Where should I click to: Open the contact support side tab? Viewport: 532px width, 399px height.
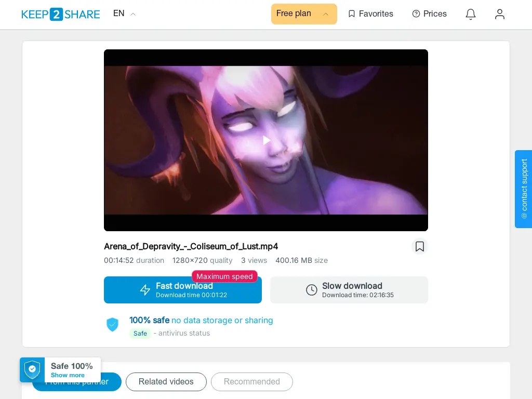tap(524, 189)
